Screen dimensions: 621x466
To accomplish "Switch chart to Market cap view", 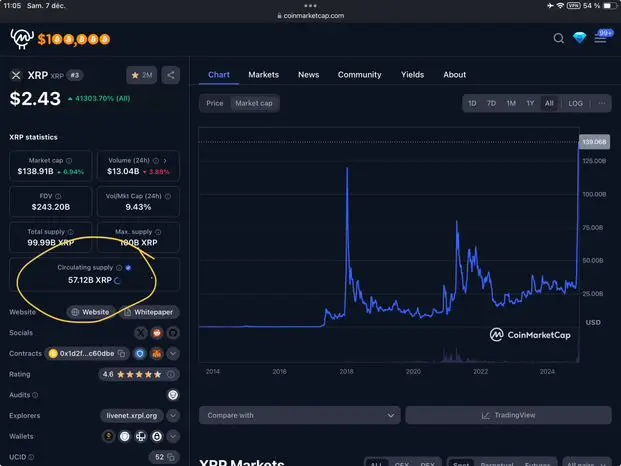I will (x=254, y=103).
